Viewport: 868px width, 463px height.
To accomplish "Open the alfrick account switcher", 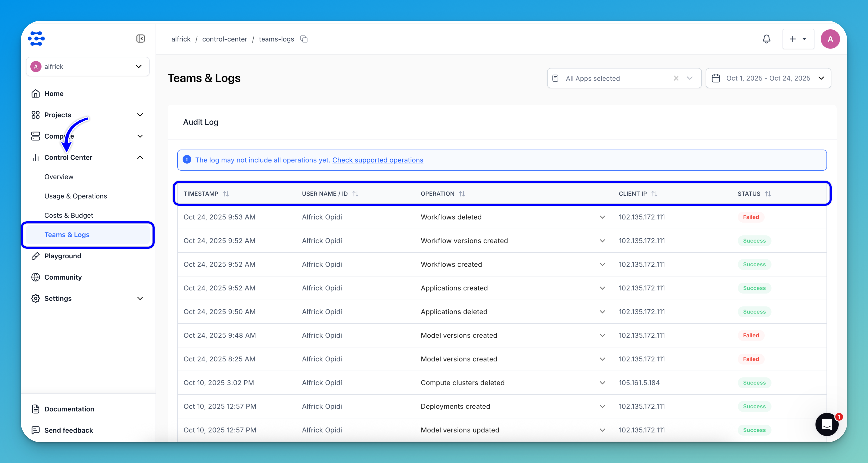I will [x=88, y=66].
